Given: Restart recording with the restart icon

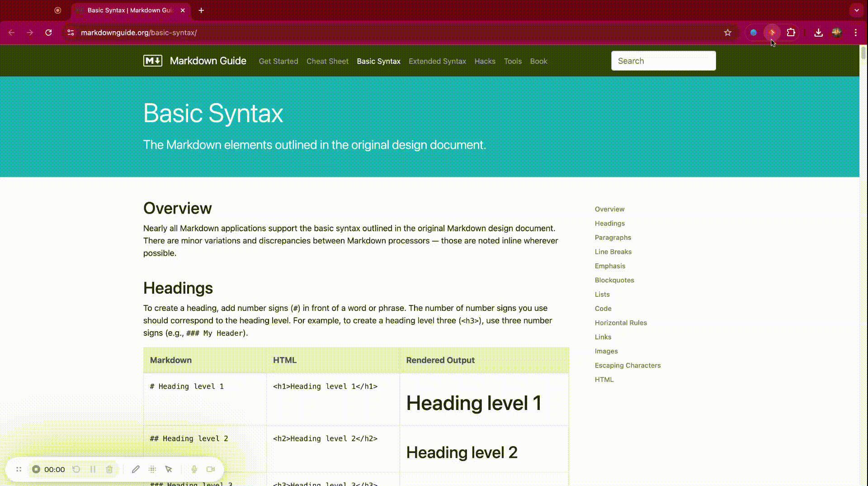Looking at the screenshot, I should [x=76, y=469].
